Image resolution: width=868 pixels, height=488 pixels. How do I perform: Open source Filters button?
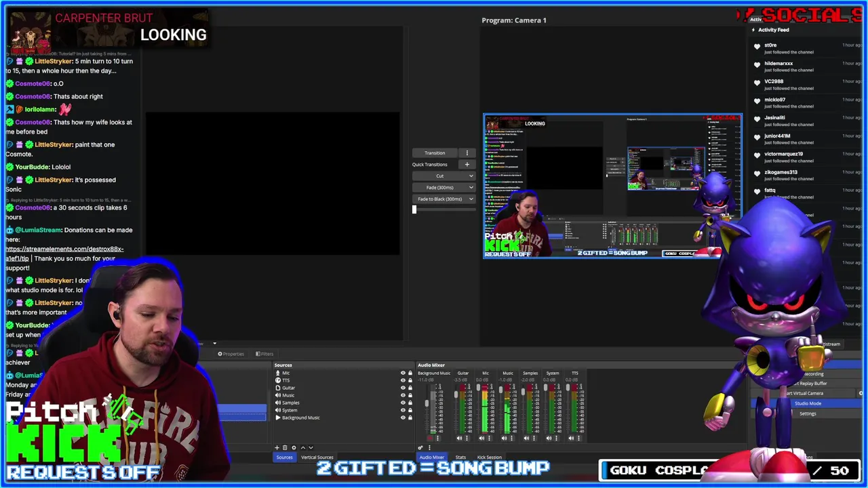tap(264, 354)
